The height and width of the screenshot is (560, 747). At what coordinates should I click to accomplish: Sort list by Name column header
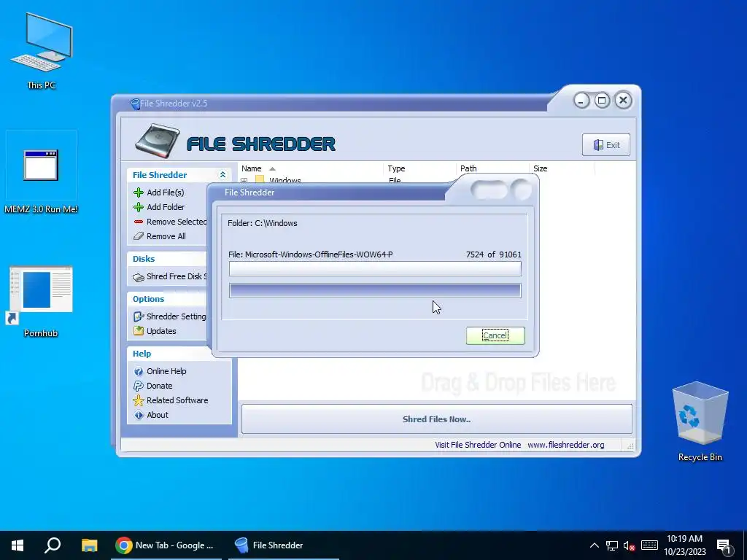(312, 168)
